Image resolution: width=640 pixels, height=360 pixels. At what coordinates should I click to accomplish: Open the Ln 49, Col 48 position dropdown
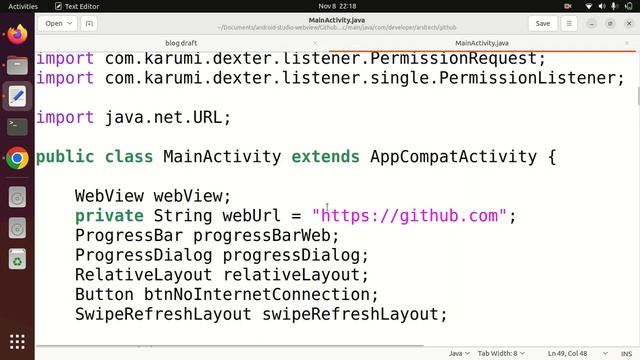point(577,353)
